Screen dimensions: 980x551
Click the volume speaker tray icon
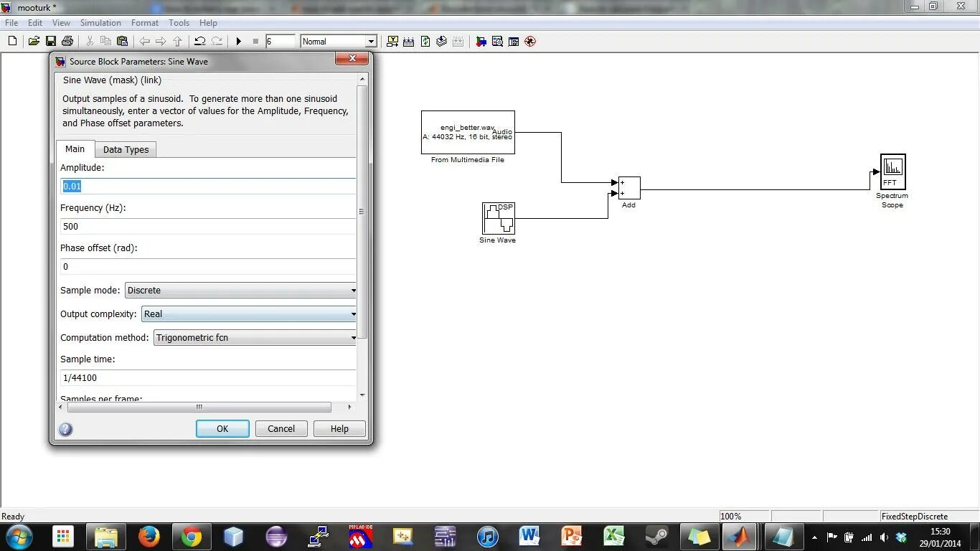(x=883, y=537)
